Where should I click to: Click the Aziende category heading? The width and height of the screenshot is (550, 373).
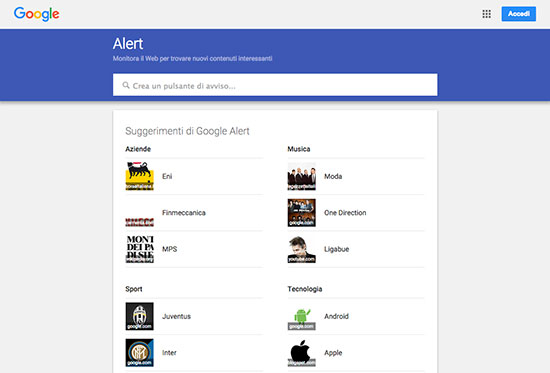pyautogui.click(x=138, y=149)
